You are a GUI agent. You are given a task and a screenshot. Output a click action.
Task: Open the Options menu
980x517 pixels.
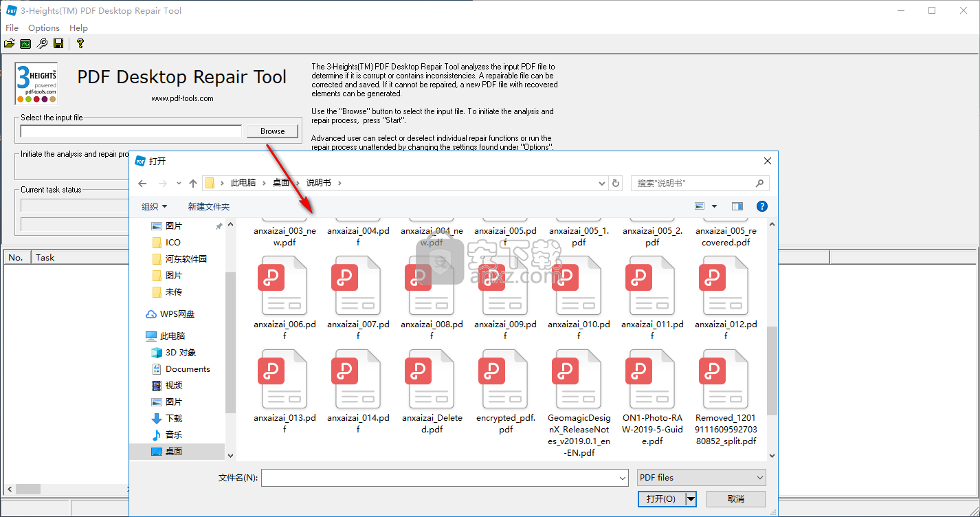pos(44,28)
